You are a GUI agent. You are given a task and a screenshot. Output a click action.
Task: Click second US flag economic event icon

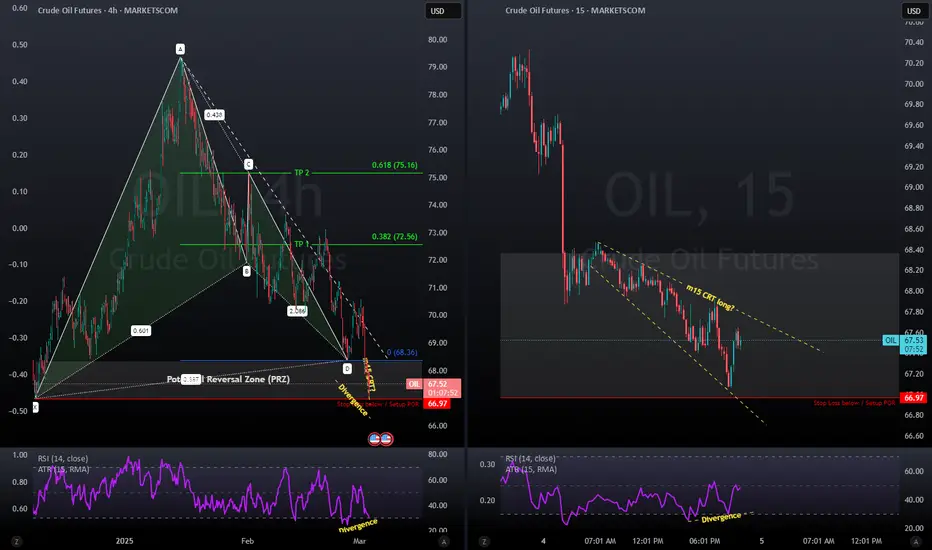386,439
